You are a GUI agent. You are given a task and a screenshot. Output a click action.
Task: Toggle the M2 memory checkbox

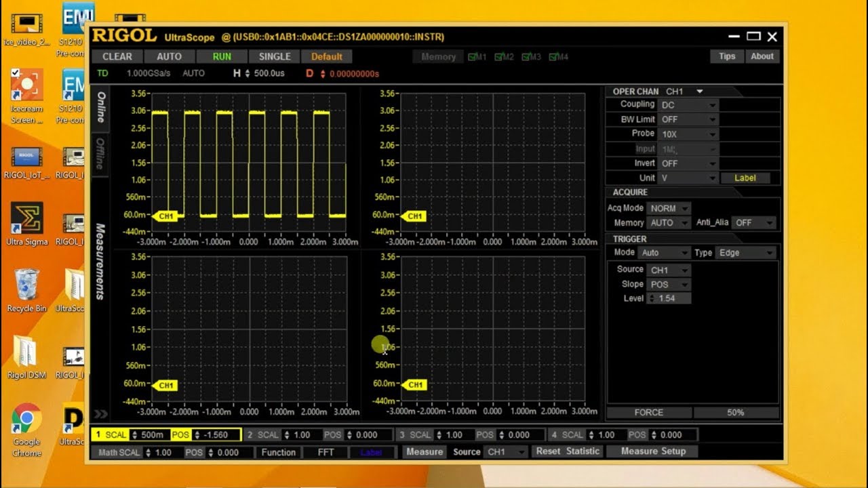tap(500, 57)
